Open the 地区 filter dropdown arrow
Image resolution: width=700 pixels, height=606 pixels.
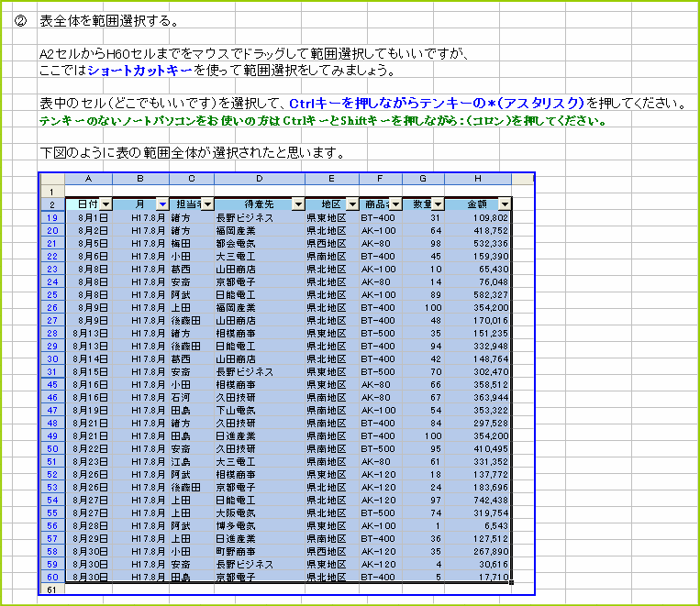click(352, 204)
